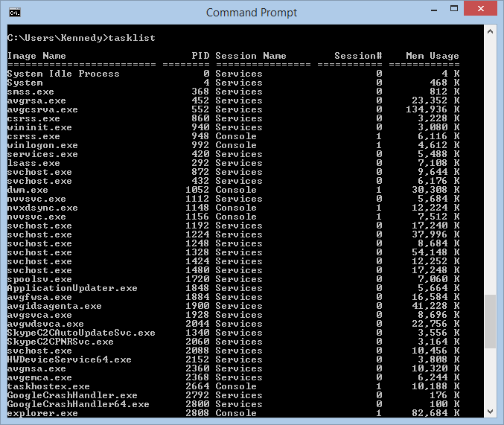Click the scrollbar up arrow
The width and height of the screenshot is (504, 425).
490,31
